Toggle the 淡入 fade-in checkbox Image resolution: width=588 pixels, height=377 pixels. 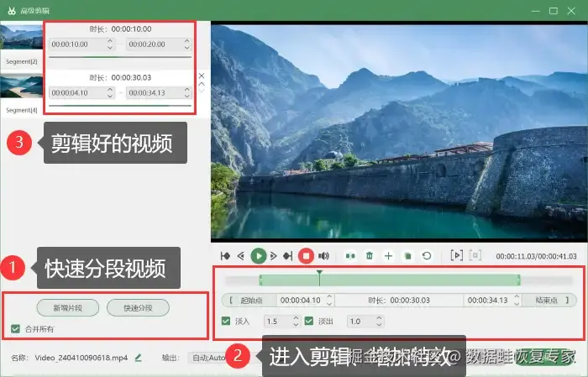tap(226, 321)
